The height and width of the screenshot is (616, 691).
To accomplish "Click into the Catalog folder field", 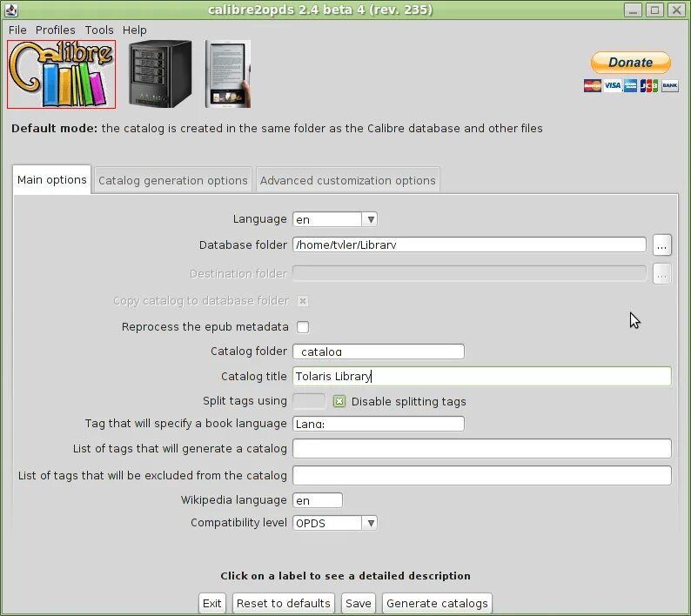I will (x=379, y=352).
